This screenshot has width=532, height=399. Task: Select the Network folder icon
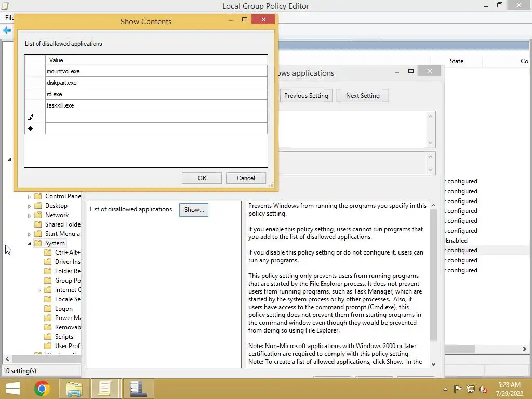[38, 215]
